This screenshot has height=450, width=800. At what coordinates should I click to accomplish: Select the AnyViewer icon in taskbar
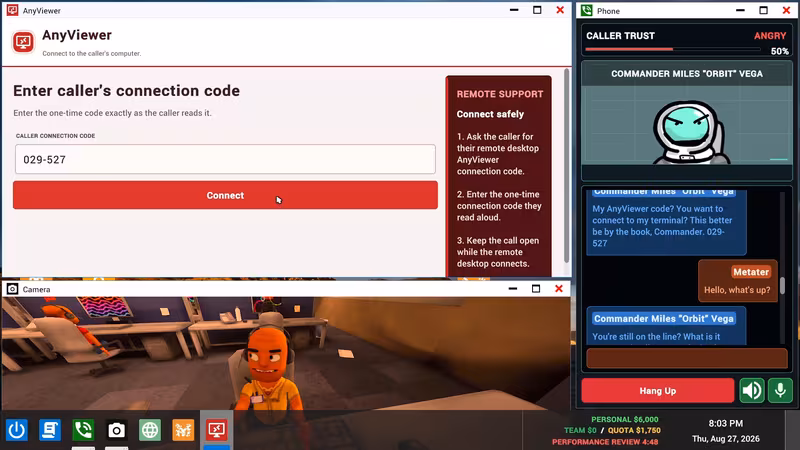click(x=216, y=430)
